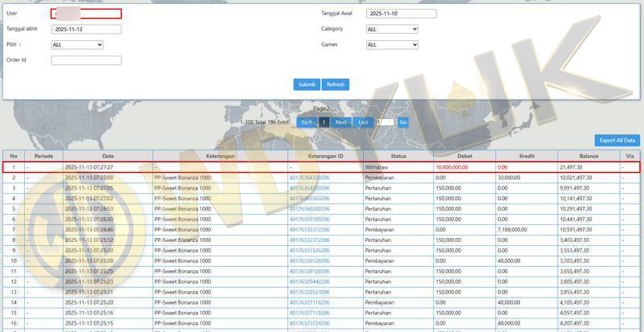Image resolution: width=644 pixels, height=332 pixels.
Task: Go to Next page of entries
Action: click(x=341, y=122)
